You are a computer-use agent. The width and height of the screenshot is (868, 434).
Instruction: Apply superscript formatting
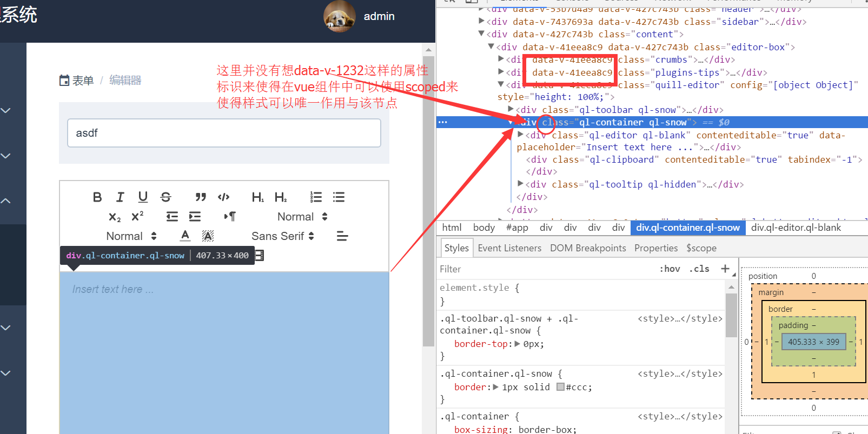click(x=137, y=217)
